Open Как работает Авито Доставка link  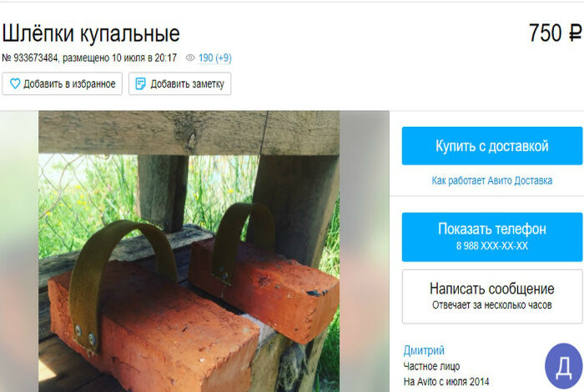492,181
